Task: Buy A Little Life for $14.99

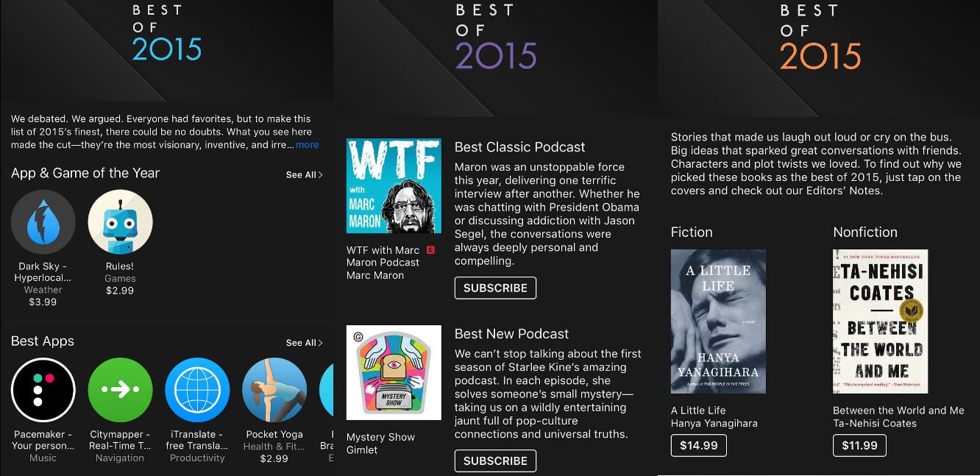Action: [x=699, y=445]
